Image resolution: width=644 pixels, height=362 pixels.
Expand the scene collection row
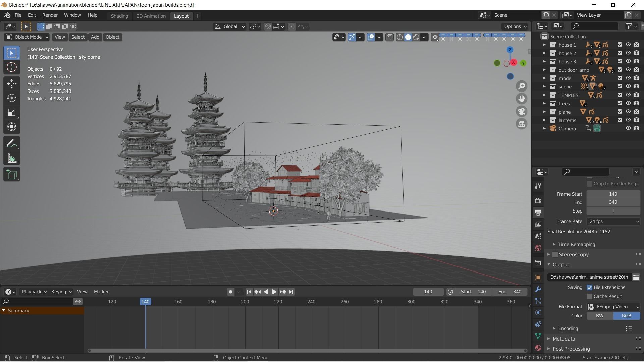(x=544, y=86)
